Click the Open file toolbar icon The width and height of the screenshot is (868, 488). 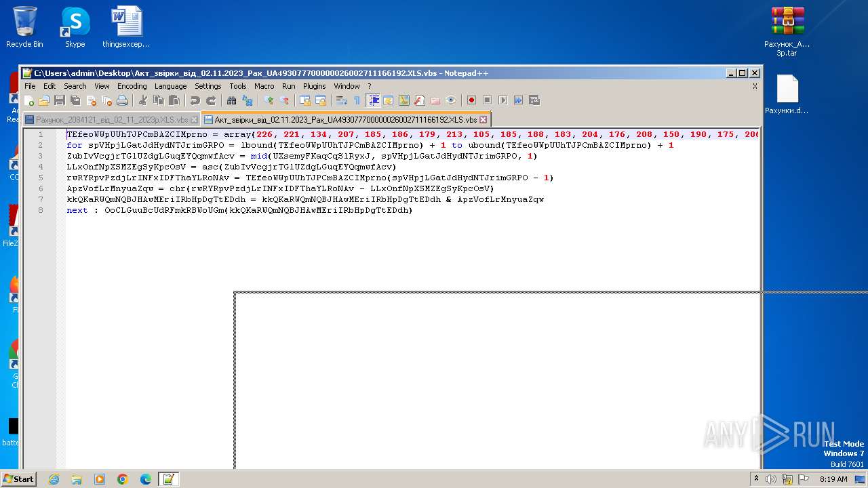(44, 100)
